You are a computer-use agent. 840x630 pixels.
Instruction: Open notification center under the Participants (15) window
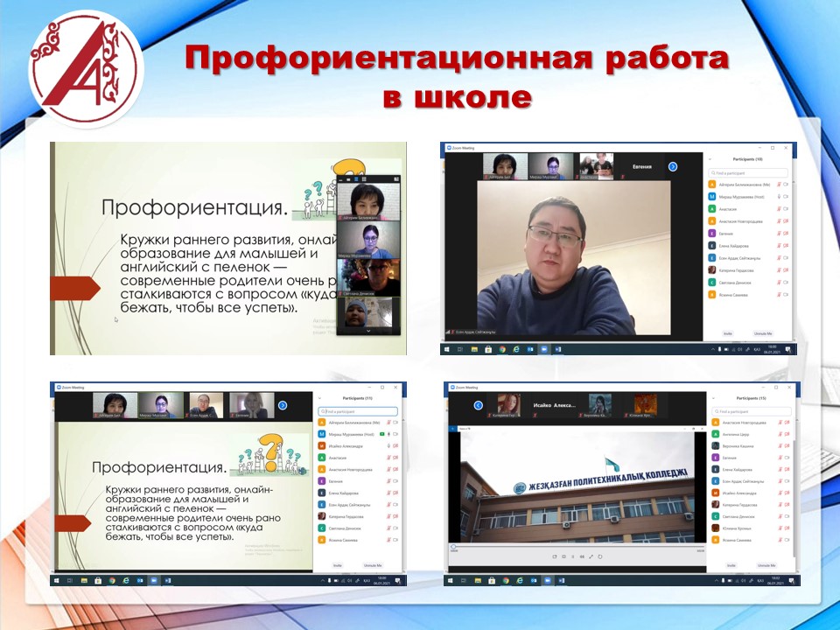[792, 580]
